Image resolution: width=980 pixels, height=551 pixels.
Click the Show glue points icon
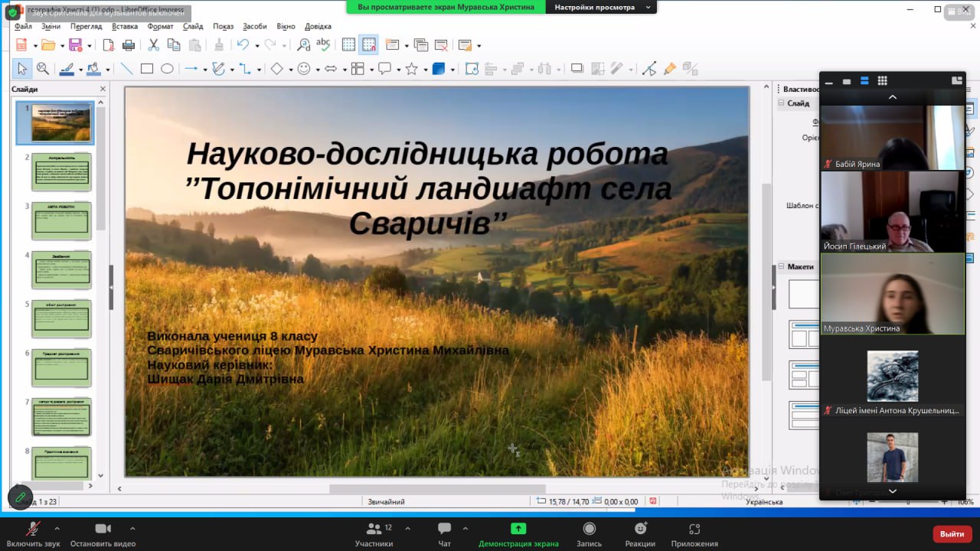[x=670, y=69]
